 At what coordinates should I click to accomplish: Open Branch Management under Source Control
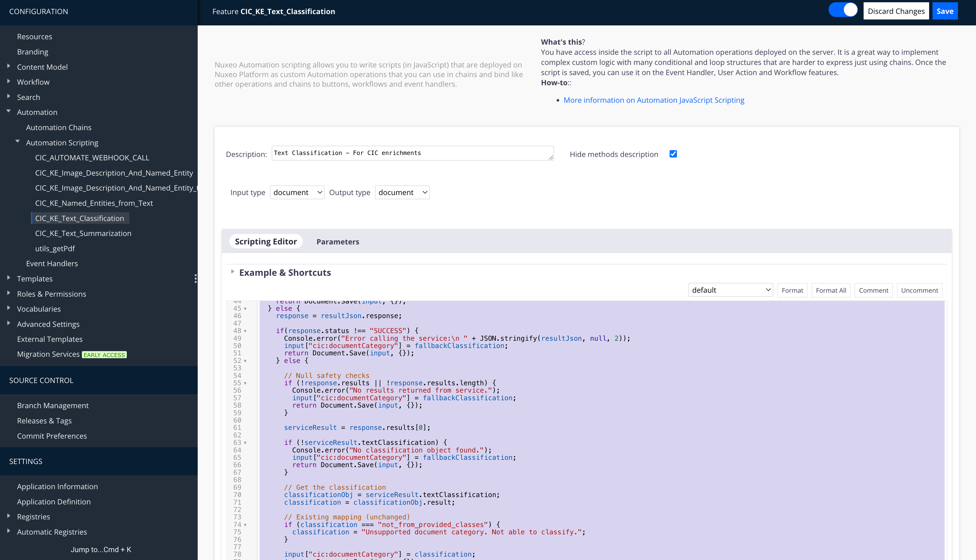pyautogui.click(x=53, y=405)
